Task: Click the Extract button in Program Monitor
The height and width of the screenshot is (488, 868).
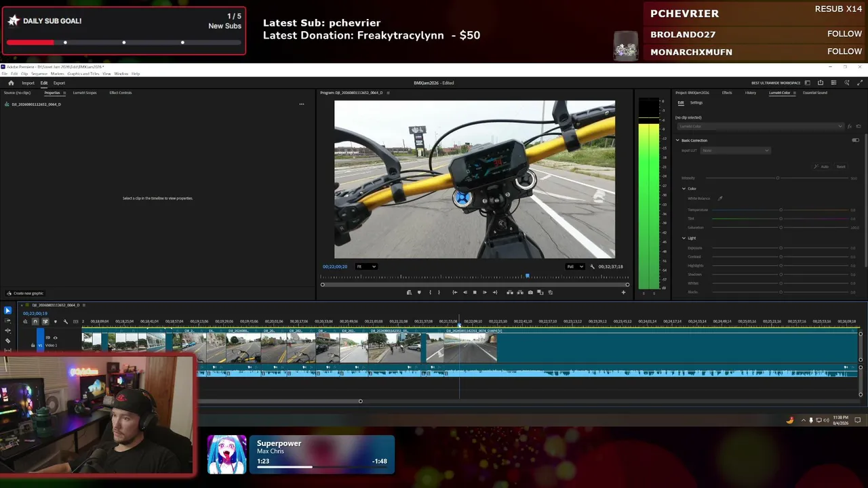Action: [520, 292]
